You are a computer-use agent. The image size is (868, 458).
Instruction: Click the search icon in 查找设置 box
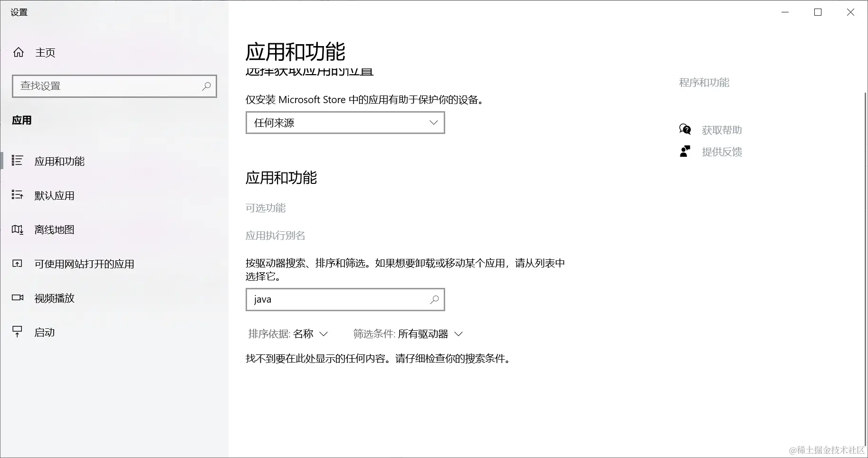click(x=206, y=86)
